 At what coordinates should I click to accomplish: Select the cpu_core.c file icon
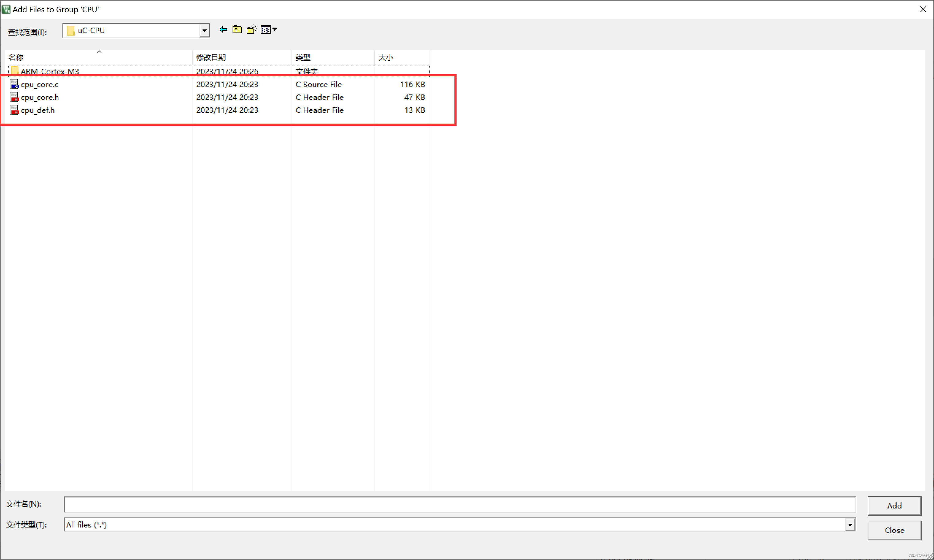click(14, 84)
